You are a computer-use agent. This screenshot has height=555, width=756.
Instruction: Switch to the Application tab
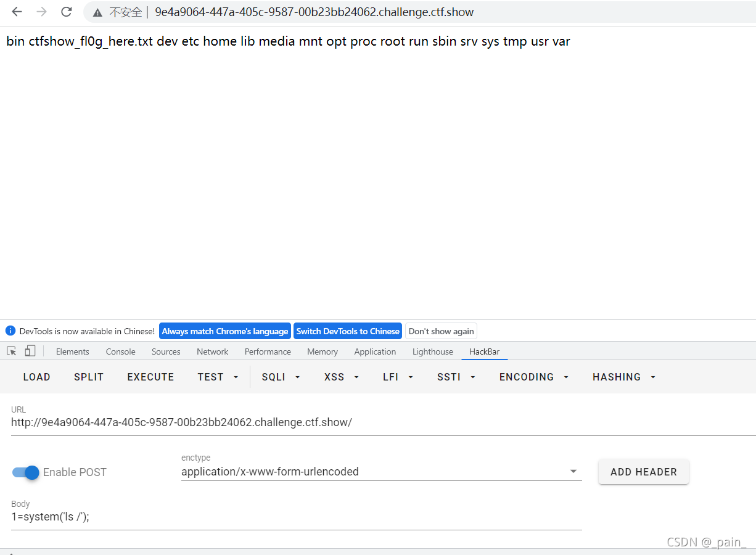375,351
